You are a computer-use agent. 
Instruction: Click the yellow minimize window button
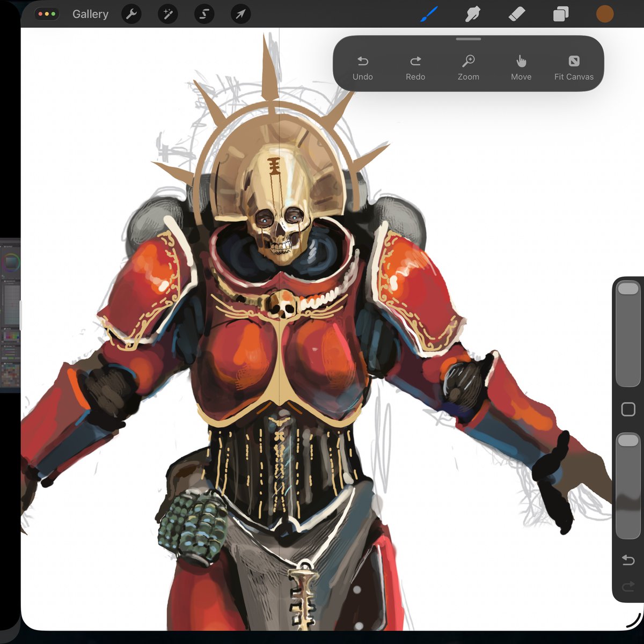tap(47, 14)
